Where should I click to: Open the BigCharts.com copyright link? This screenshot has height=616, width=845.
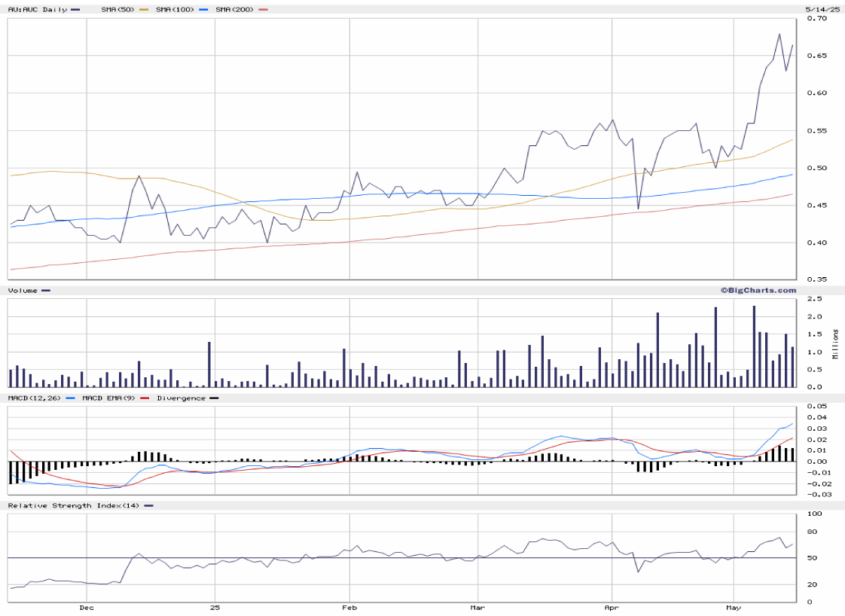pos(758,290)
